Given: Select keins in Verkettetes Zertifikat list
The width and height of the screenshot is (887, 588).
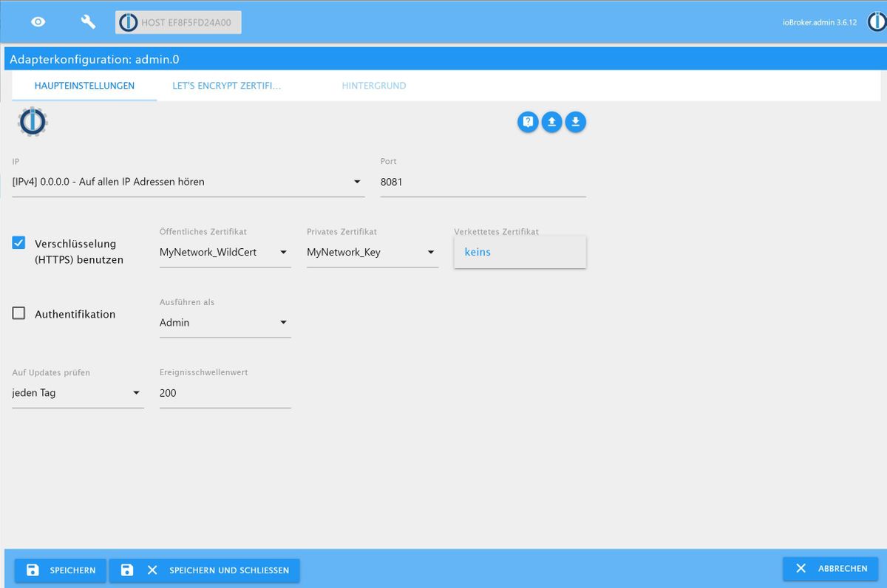Looking at the screenshot, I should [520, 252].
